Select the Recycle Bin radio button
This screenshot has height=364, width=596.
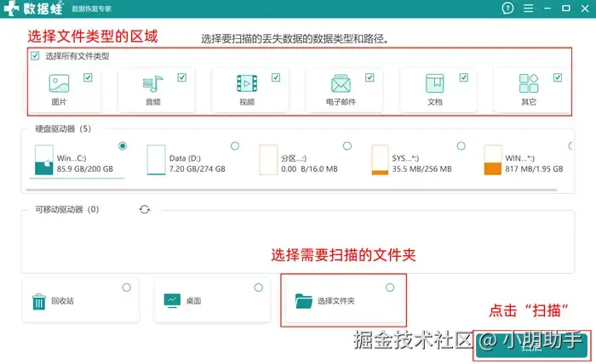tap(127, 287)
